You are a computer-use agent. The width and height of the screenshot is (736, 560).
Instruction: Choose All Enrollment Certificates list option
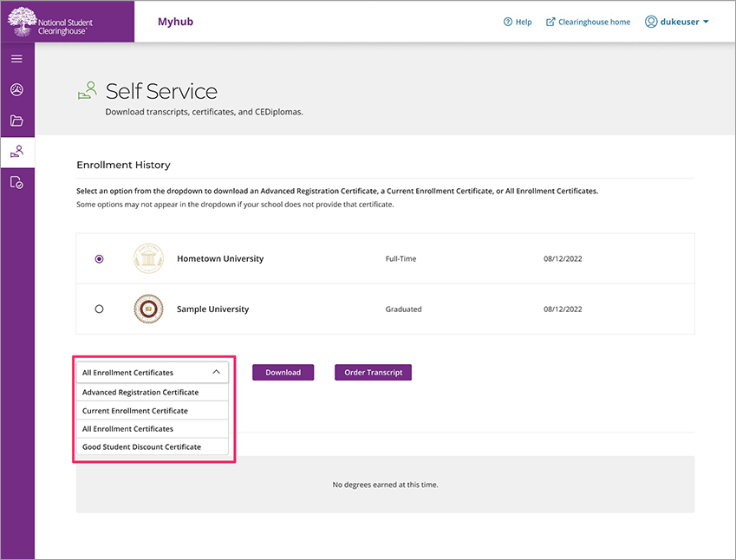point(153,428)
